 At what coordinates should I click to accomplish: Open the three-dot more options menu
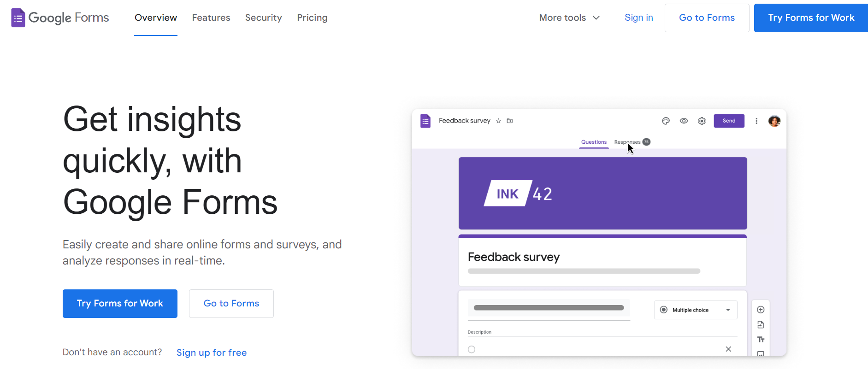coord(756,121)
